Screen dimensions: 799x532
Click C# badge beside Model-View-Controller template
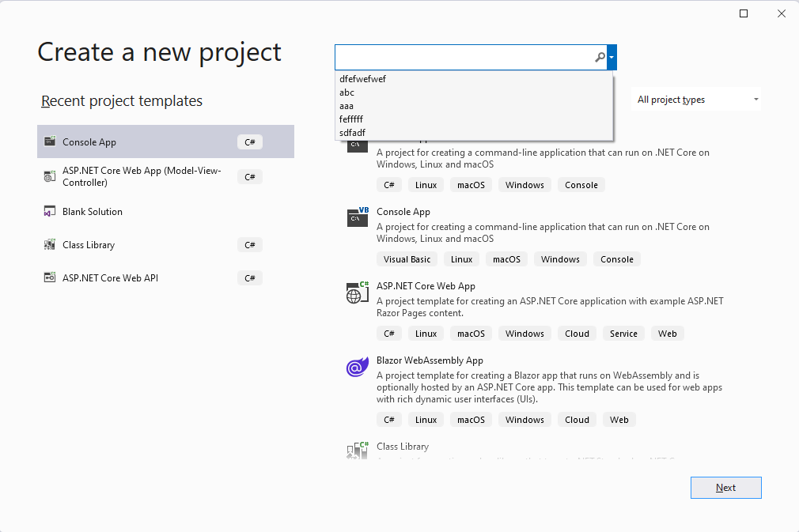tap(250, 176)
